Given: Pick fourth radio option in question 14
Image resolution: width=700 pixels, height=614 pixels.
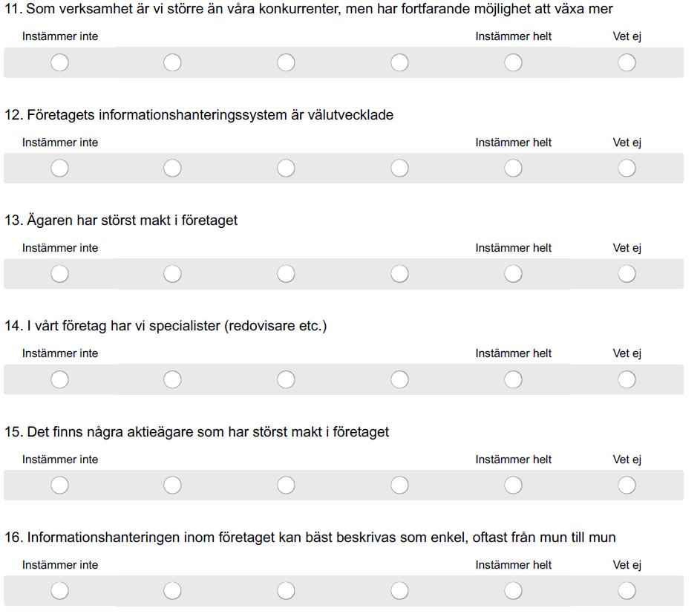Looking at the screenshot, I should pos(399,379).
